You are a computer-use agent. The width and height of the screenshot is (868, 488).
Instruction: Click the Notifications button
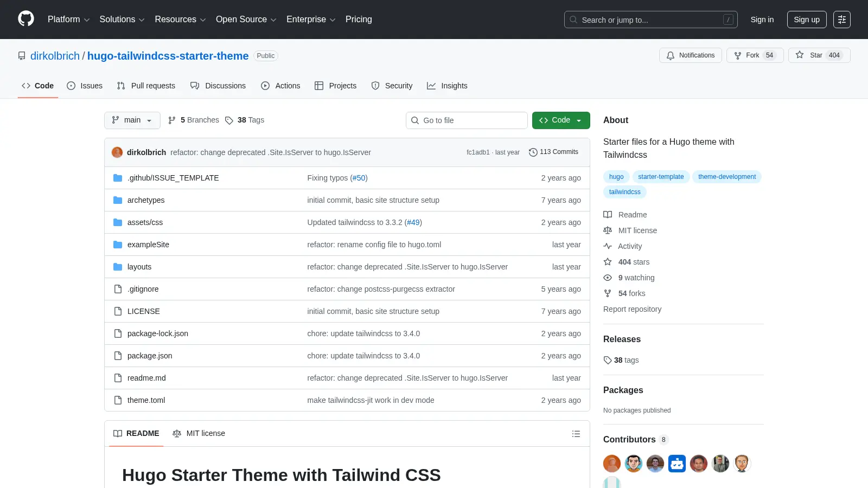click(691, 55)
